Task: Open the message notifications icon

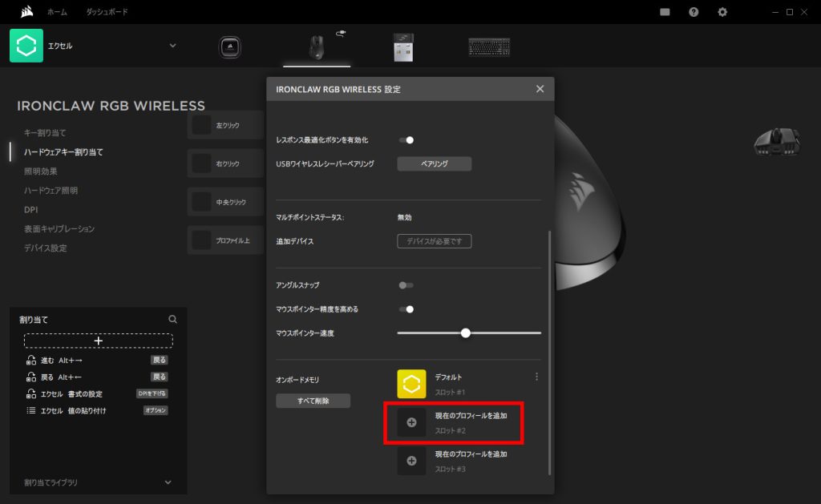Action: tap(665, 12)
